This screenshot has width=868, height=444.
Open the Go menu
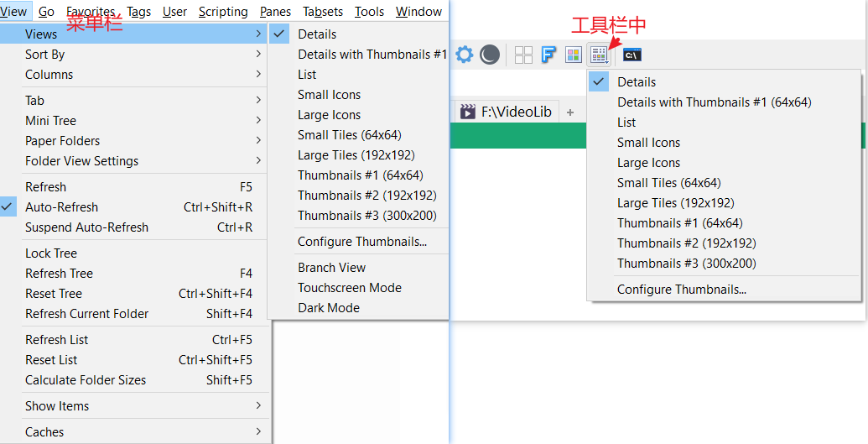(46, 11)
